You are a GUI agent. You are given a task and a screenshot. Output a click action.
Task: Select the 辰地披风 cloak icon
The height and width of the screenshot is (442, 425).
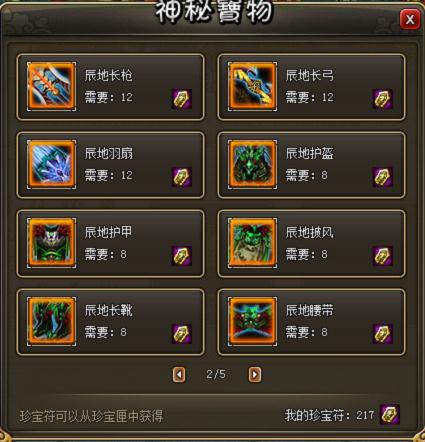(253, 243)
